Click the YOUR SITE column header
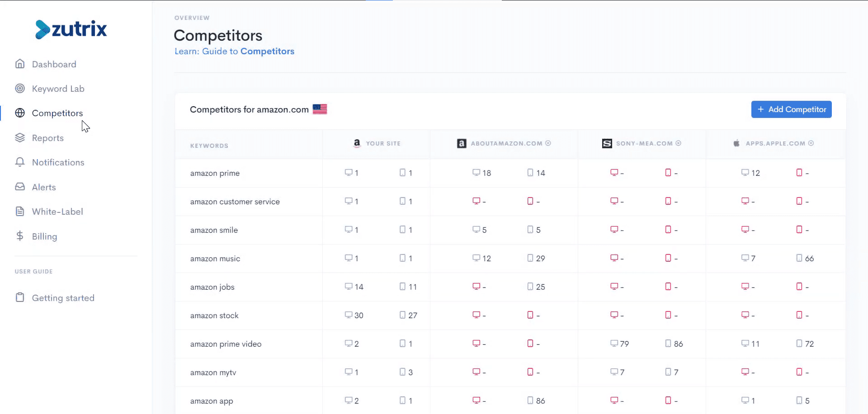The height and width of the screenshot is (414, 868). (383, 143)
